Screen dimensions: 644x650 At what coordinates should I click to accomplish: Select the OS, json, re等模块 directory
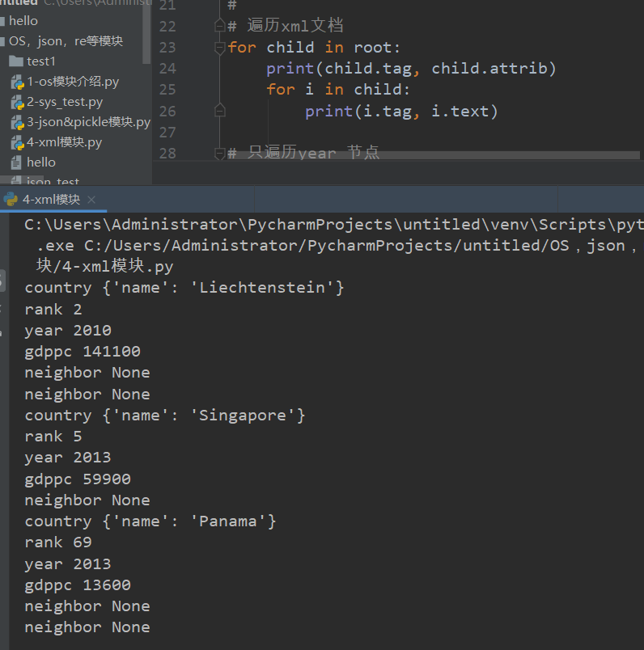[x=66, y=41]
